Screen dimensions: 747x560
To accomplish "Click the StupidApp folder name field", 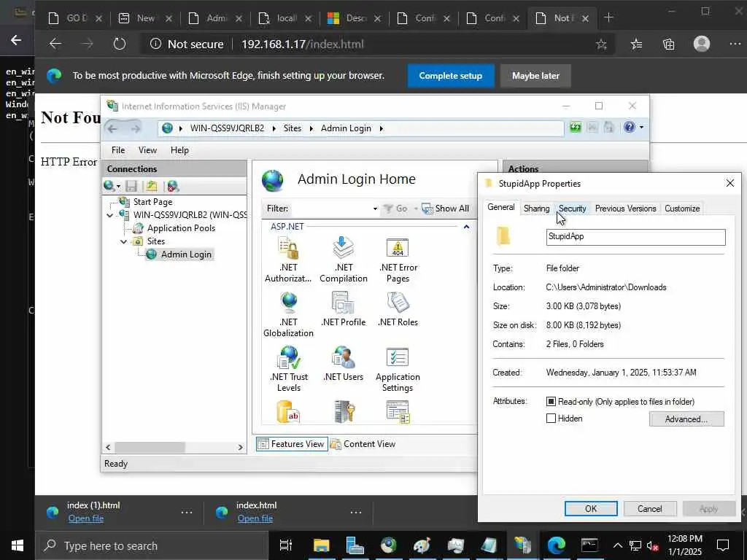I will (636, 237).
